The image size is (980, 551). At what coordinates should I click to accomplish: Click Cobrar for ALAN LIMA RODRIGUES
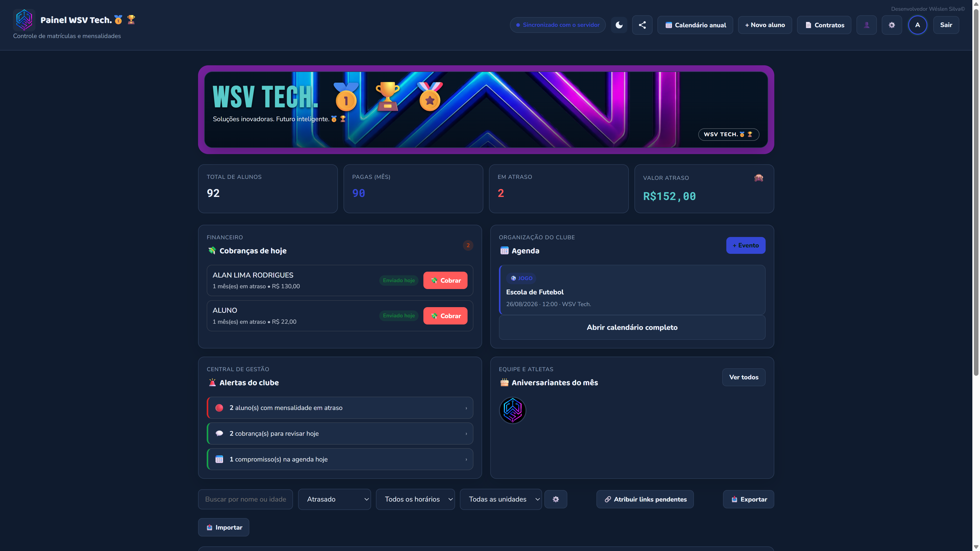click(445, 281)
